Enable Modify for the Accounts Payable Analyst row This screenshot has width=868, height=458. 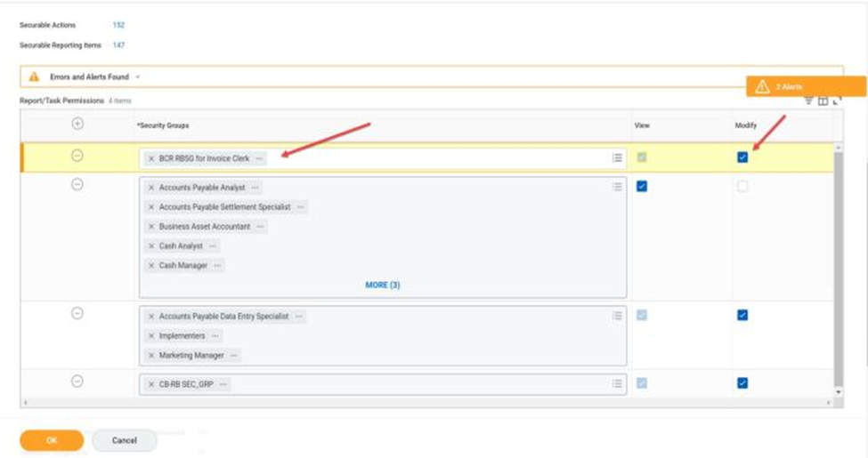(x=742, y=187)
